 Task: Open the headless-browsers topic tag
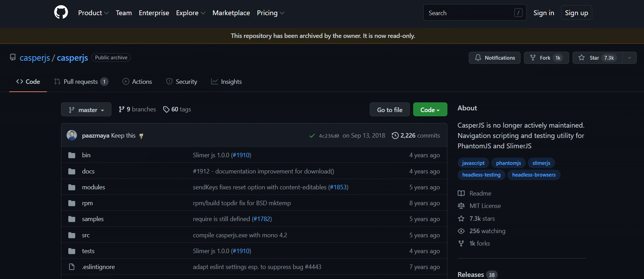[534, 175]
